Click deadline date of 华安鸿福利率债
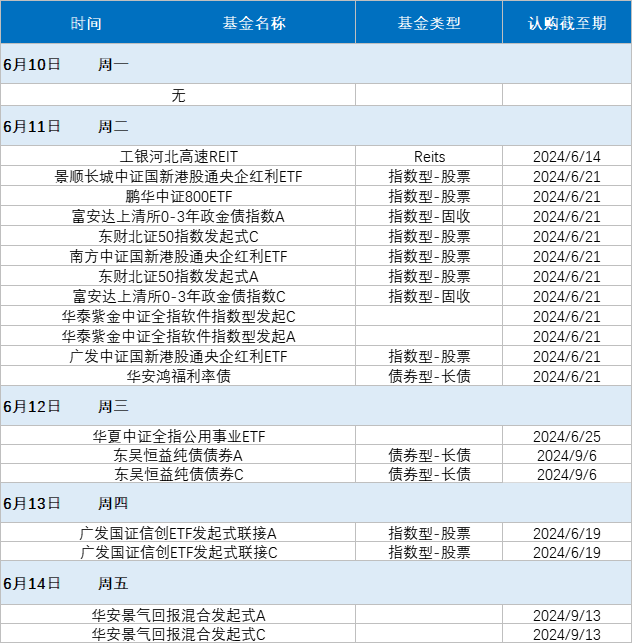 [x=566, y=376]
